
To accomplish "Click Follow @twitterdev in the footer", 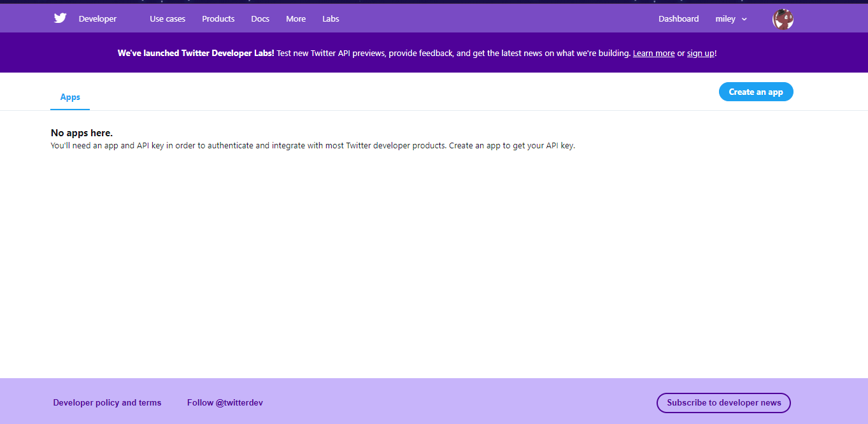I will pyautogui.click(x=225, y=402).
